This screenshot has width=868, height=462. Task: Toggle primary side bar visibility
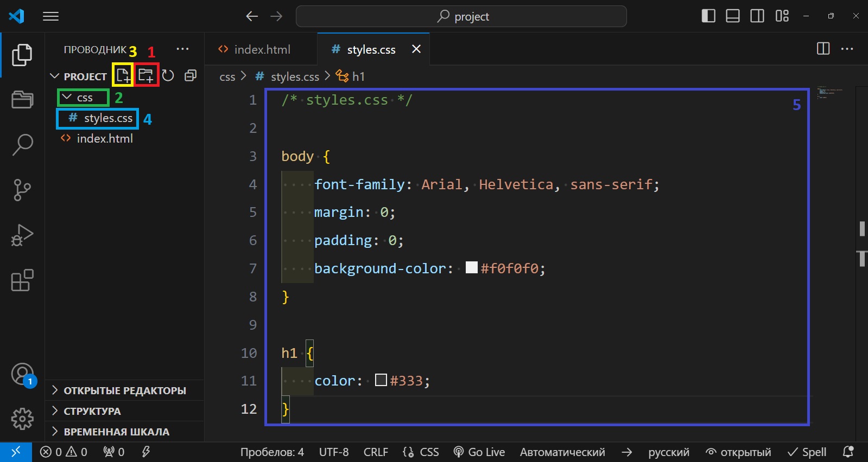(708, 16)
